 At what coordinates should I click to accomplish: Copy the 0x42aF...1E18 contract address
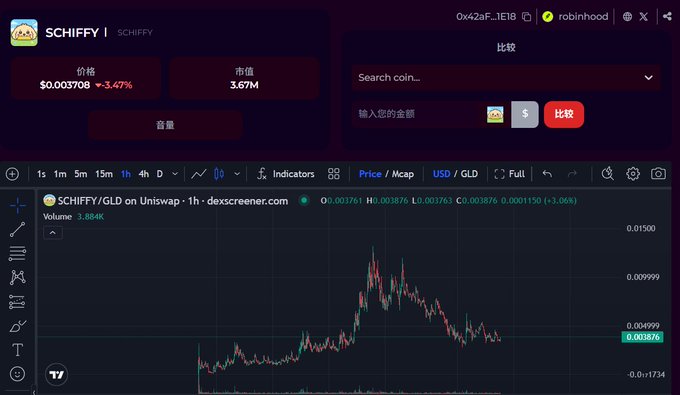[526, 17]
